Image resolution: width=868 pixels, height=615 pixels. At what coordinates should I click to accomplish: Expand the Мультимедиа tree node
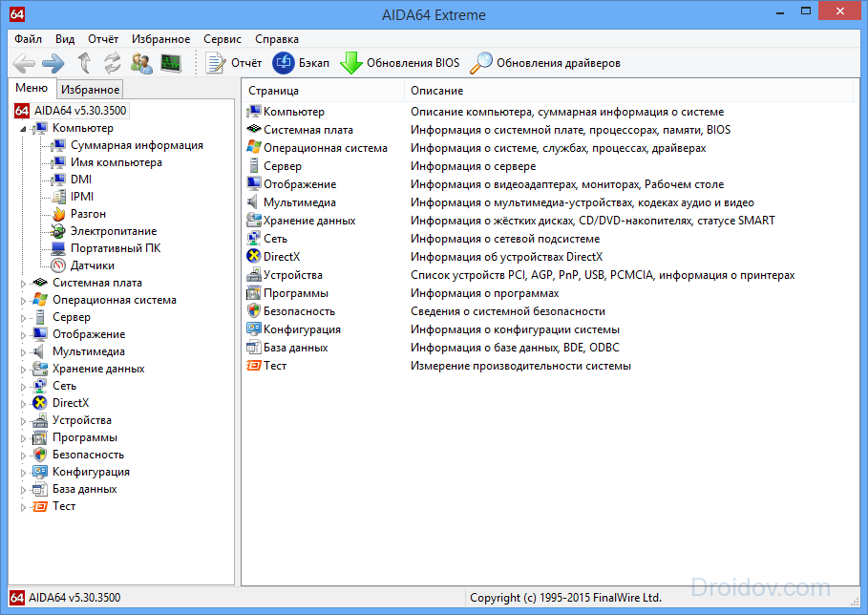tap(23, 351)
